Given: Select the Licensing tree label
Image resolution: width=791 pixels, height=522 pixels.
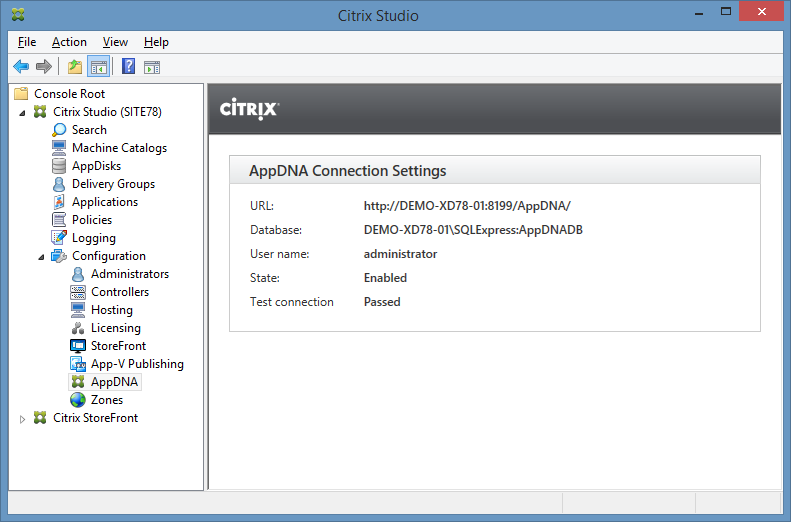Looking at the screenshot, I should (116, 328).
